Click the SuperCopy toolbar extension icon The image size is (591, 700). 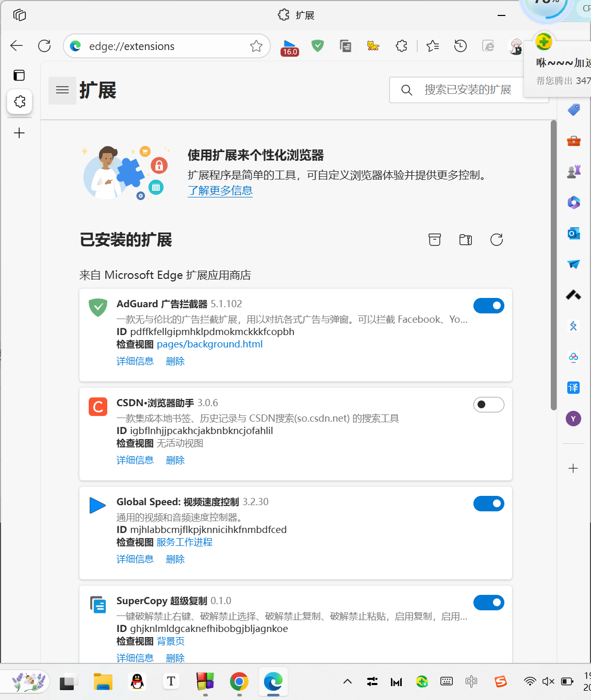click(346, 46)
